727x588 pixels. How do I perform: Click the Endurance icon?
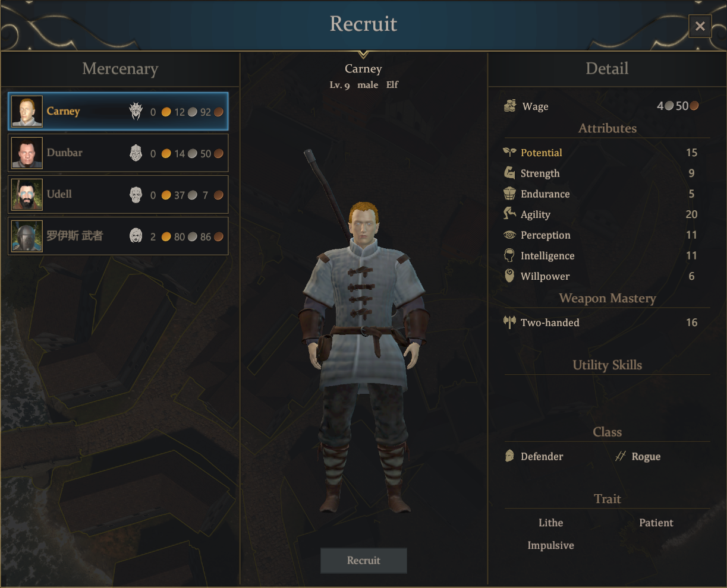pyautogui.click(x=509, y=194)
